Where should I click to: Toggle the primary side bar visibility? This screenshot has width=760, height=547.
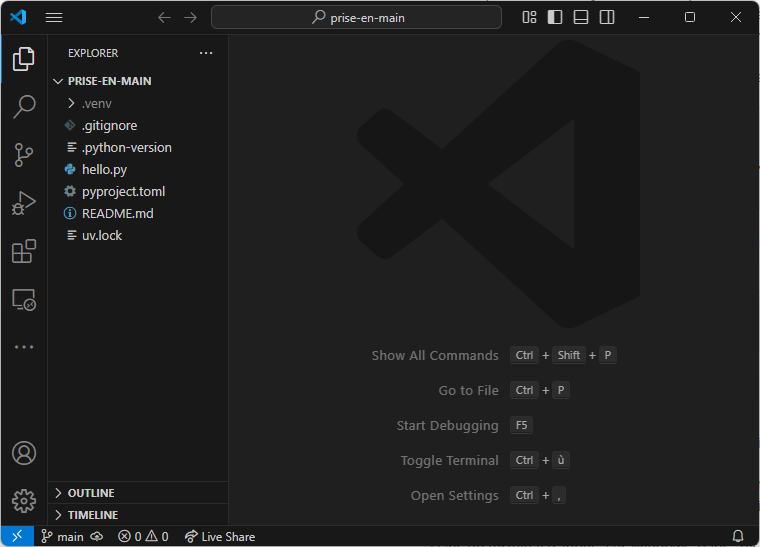[x=555, y=17]
